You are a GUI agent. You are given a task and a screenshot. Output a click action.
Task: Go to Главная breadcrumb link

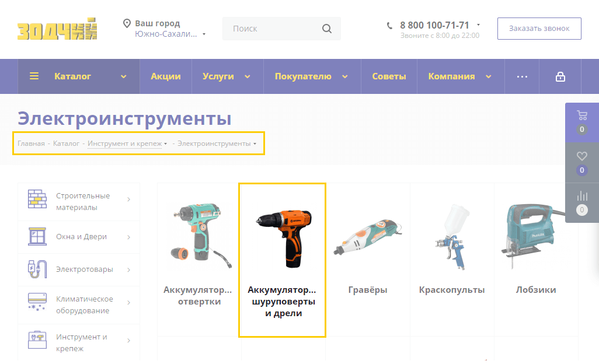click(31, 143)
